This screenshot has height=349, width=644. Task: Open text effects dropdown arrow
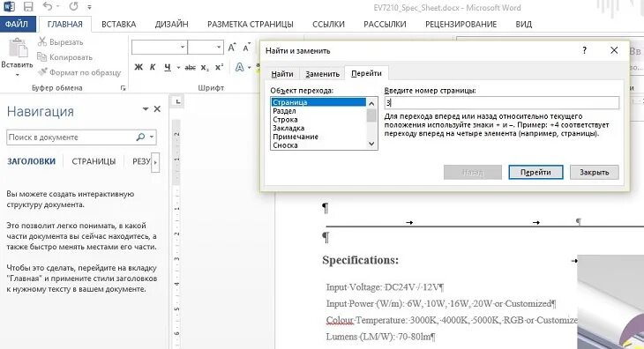tap(249, 67)
